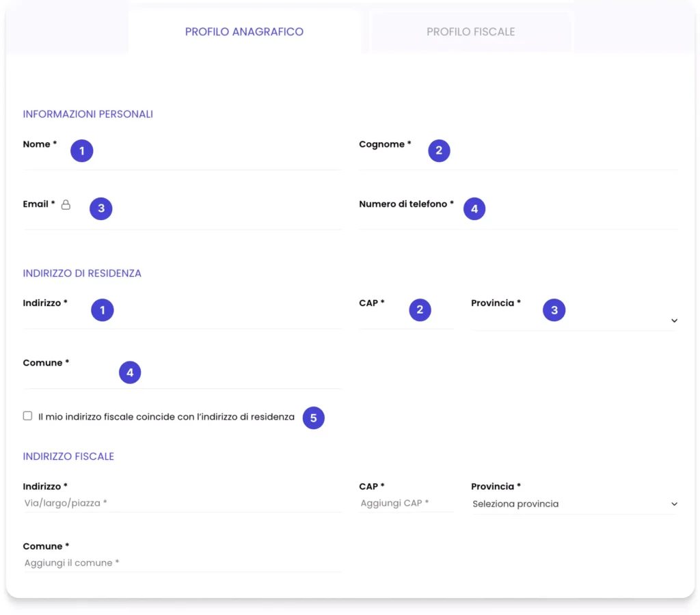Viewport: 700px width, 615px height.
Task: Click badge 3 next to Email
Action: tap(101, 208)
